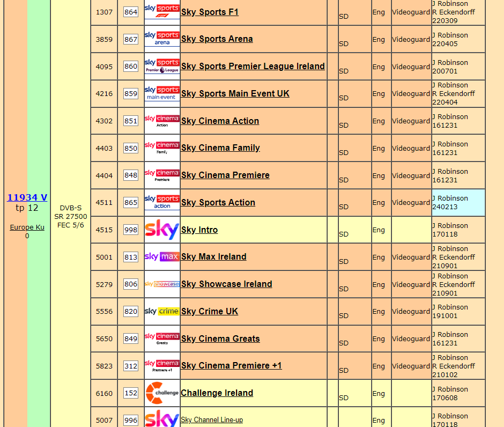Click the Sky Sports Main Event logo

pyautogui.click(x=162, y=93)
